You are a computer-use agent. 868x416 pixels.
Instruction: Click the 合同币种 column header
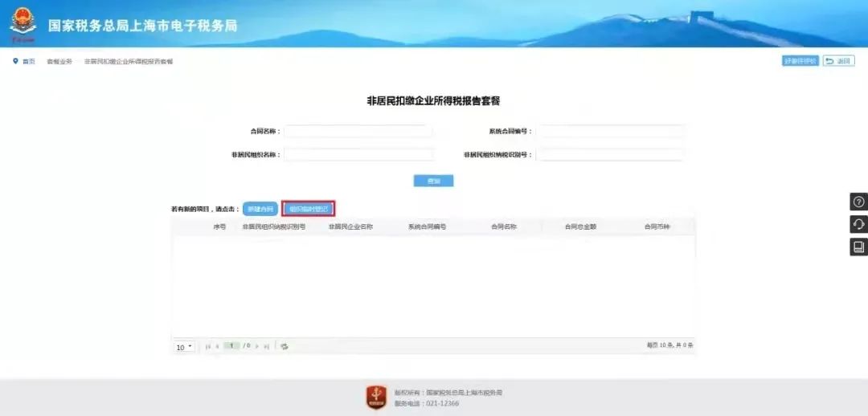coord(657,226)
